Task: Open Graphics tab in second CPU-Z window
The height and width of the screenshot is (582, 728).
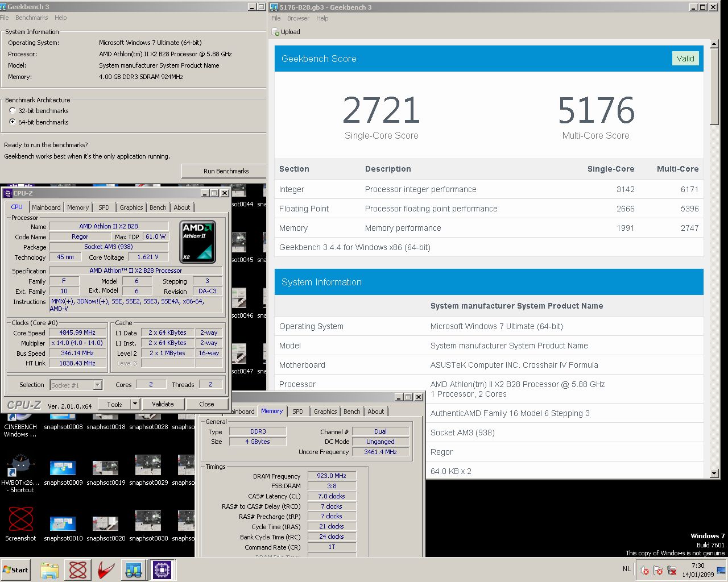Action: coord(325,411)
